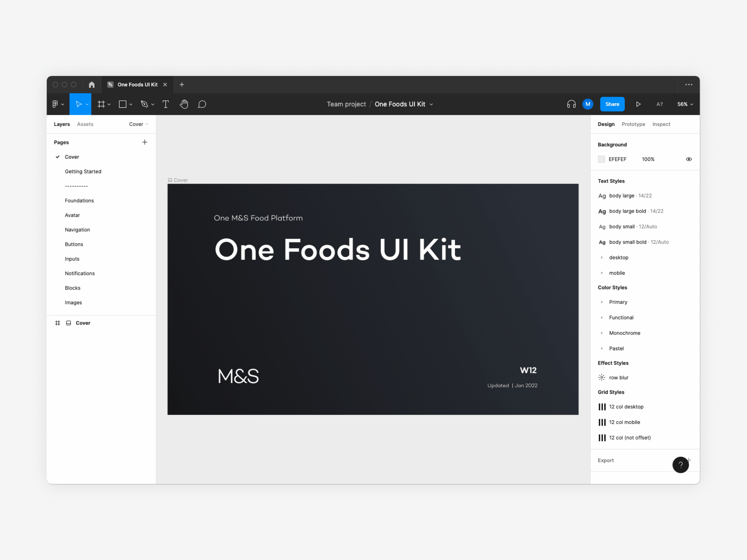Switch to the Assets tab

pos(85,124)
